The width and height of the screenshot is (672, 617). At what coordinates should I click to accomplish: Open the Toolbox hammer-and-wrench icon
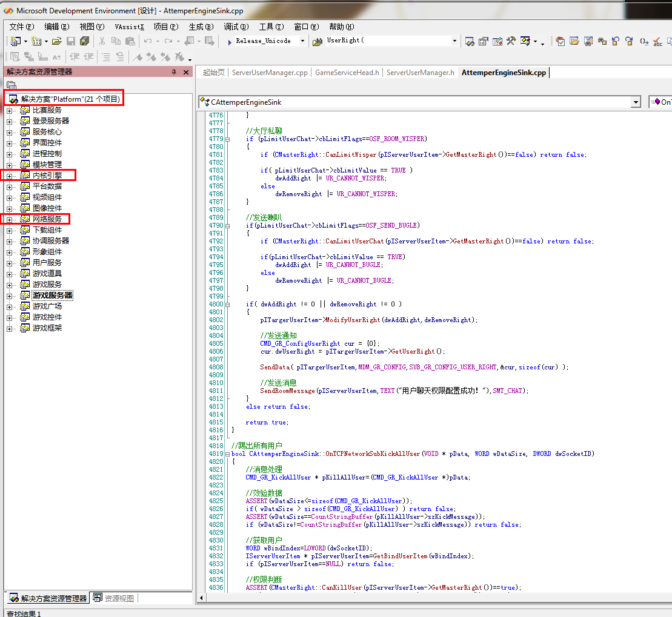click(x=511, y=41)
